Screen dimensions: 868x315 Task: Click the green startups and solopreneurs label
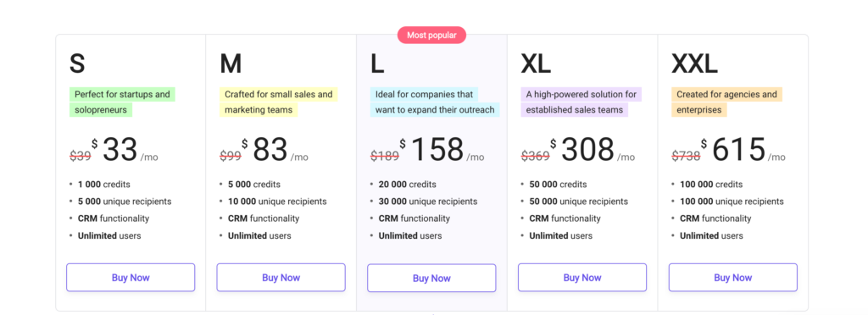(x=122, y=102)
